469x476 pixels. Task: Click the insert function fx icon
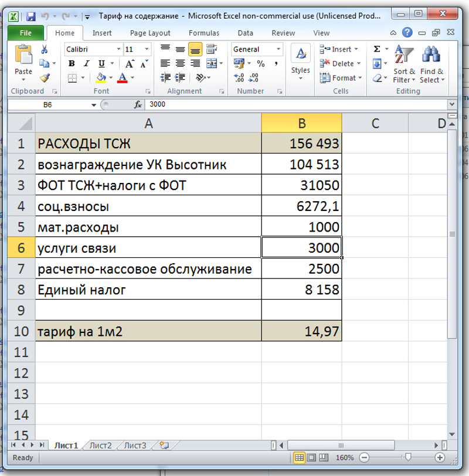138,104
